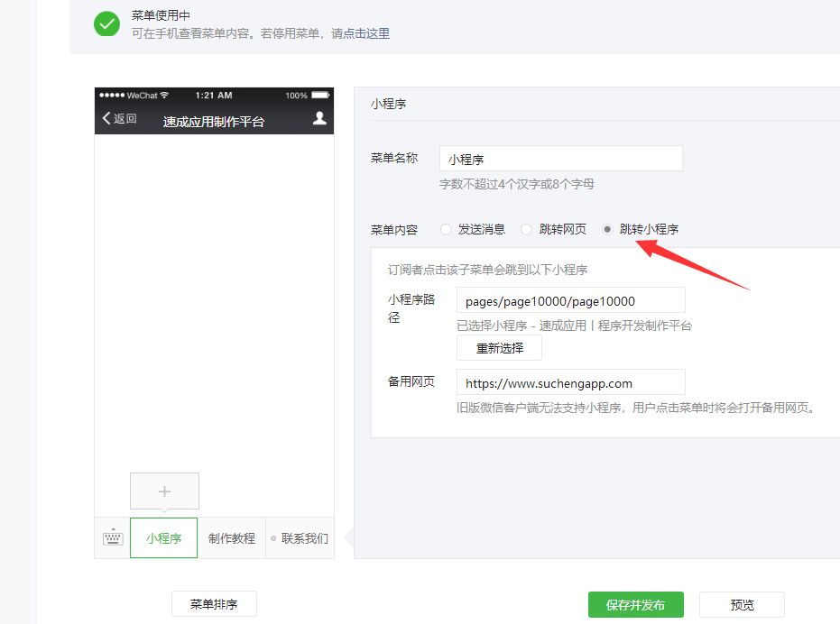The image size is (840, 624).
Task: Choose the 发送消息 radio option
Action: point(446,229)
